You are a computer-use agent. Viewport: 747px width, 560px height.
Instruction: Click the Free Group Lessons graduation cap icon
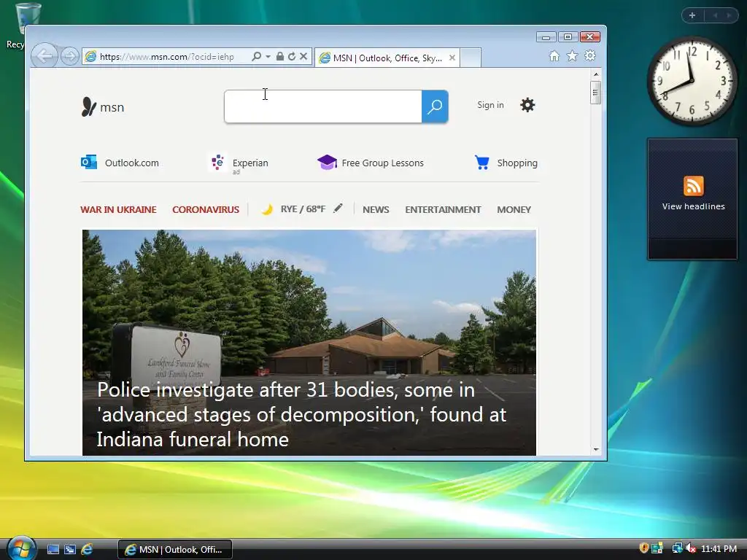click(327, 163)
